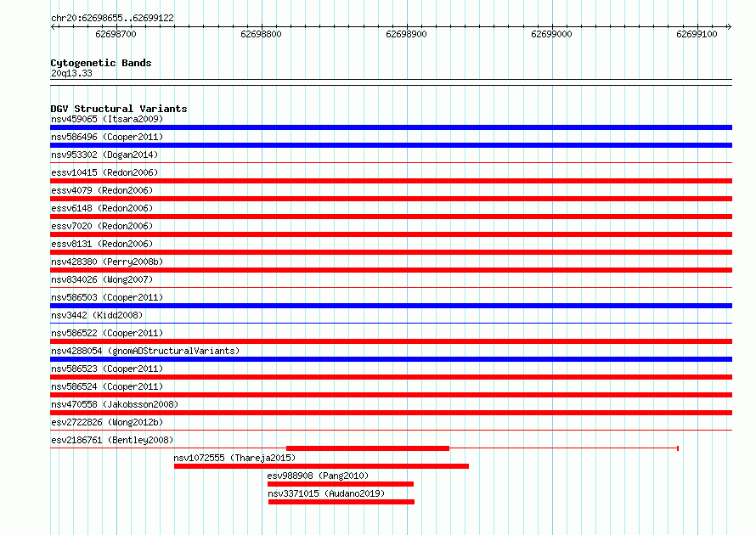Click the 62698700 ruler position
Image resolution: width=756 pixels, height=535 pixels.
pos(116,34)
